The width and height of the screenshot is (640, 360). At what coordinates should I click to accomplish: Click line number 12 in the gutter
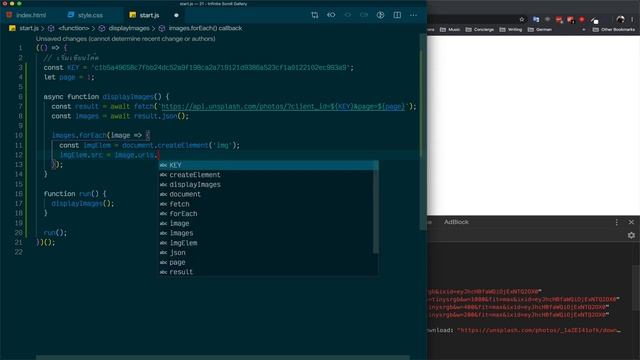[19, 155]
